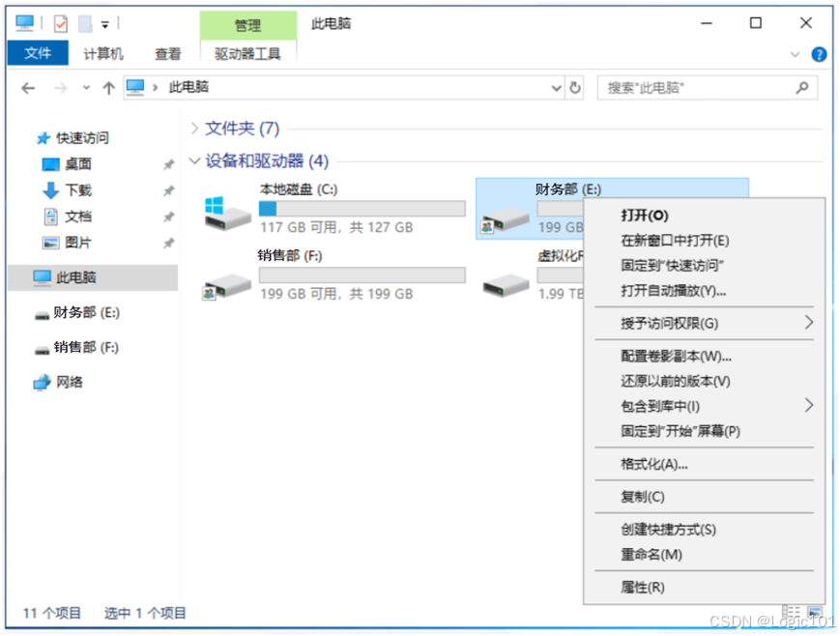The image size is (840, 636).
Task: Select the 本地磁盘 (C:) drive icon
Action: click(227, 213)
